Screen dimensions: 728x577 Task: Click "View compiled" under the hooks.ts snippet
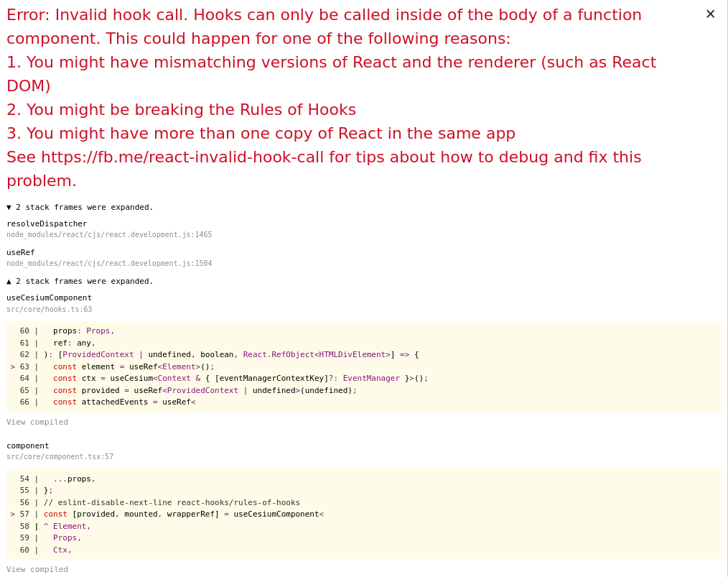(37, 422)
